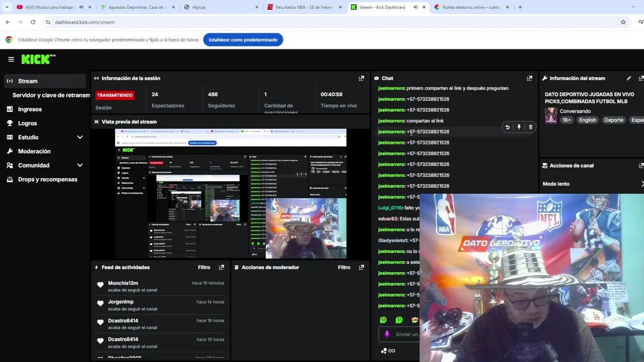Click Establecer como predeterminado button
The image size is (644, 362).
[243, 40]
